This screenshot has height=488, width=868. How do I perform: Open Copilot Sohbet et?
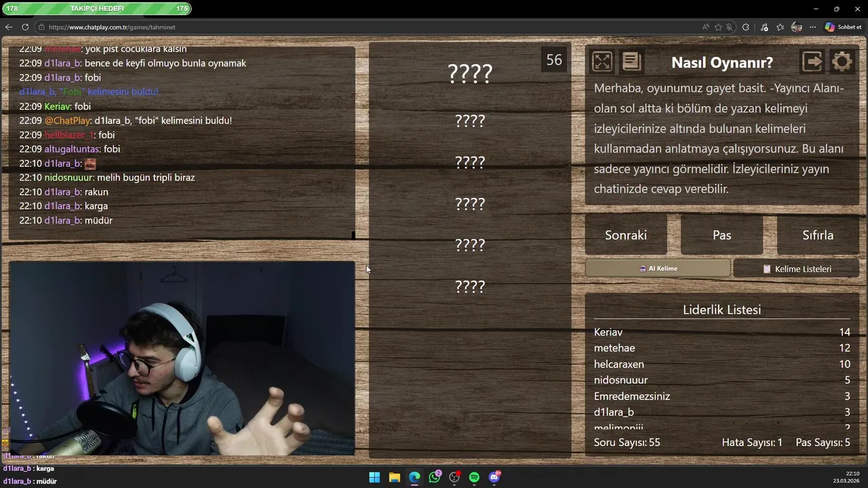843,27
